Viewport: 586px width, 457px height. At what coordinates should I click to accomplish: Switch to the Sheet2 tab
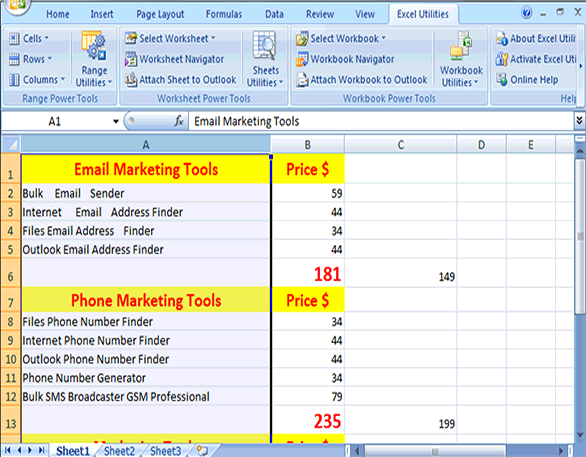[119, 451]
